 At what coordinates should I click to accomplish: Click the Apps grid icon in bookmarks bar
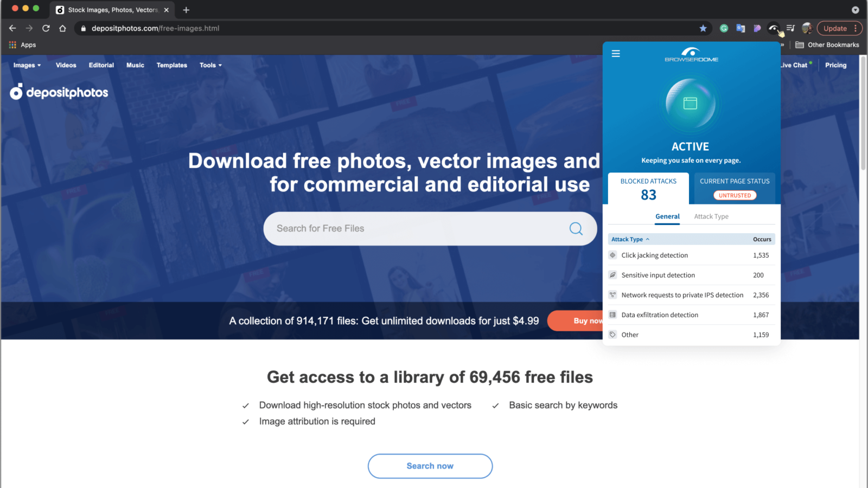coord(12,45)
